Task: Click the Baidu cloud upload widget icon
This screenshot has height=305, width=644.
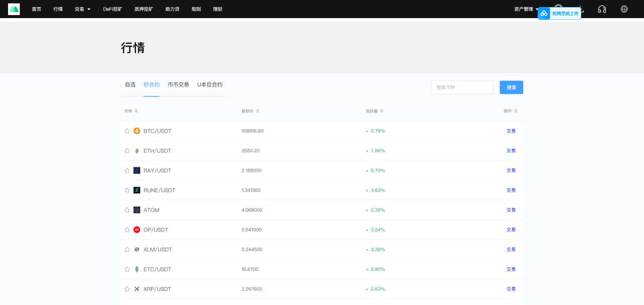Action: [544, 13]
